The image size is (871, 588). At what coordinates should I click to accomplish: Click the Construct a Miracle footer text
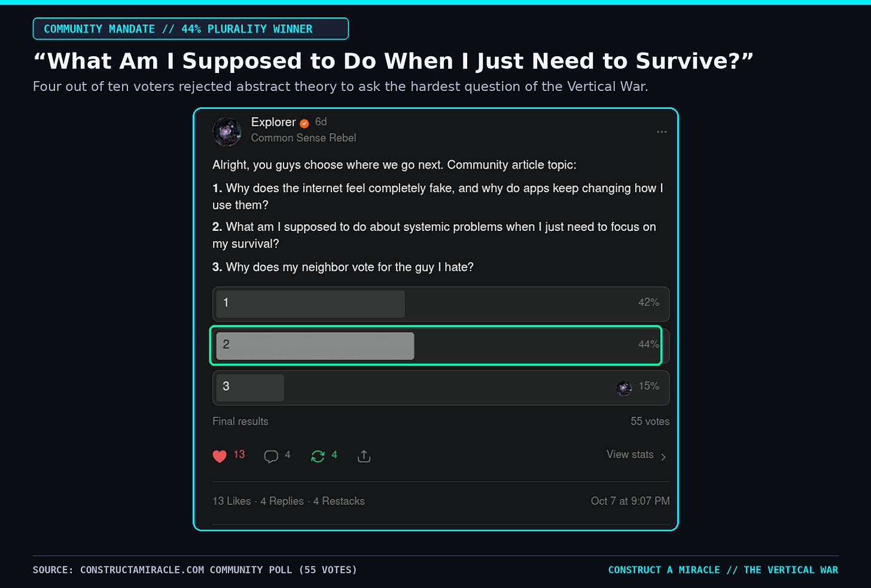click(x=723, y=570)
